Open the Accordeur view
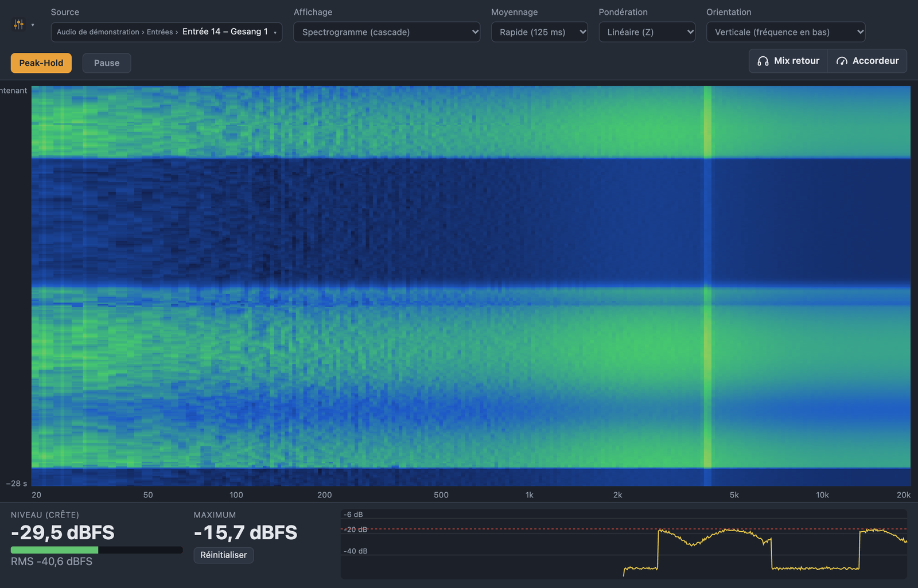 [x=868, y=61]
